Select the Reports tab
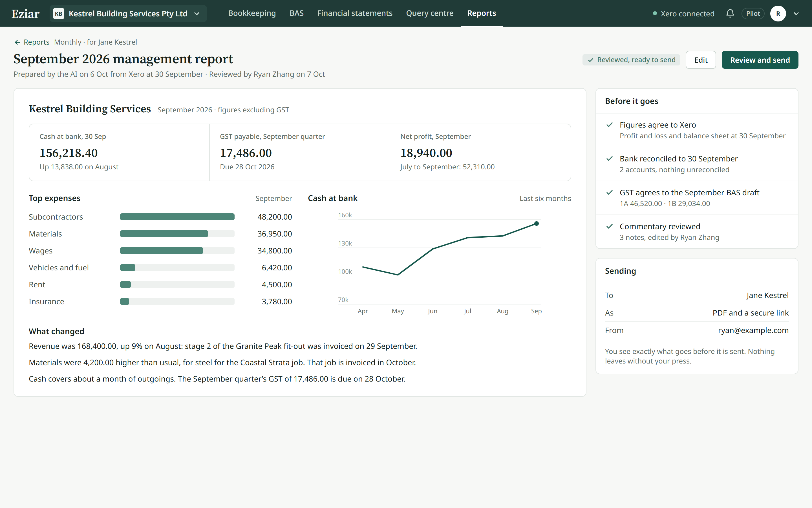812x508 pixels. click(x=482, y=14)
